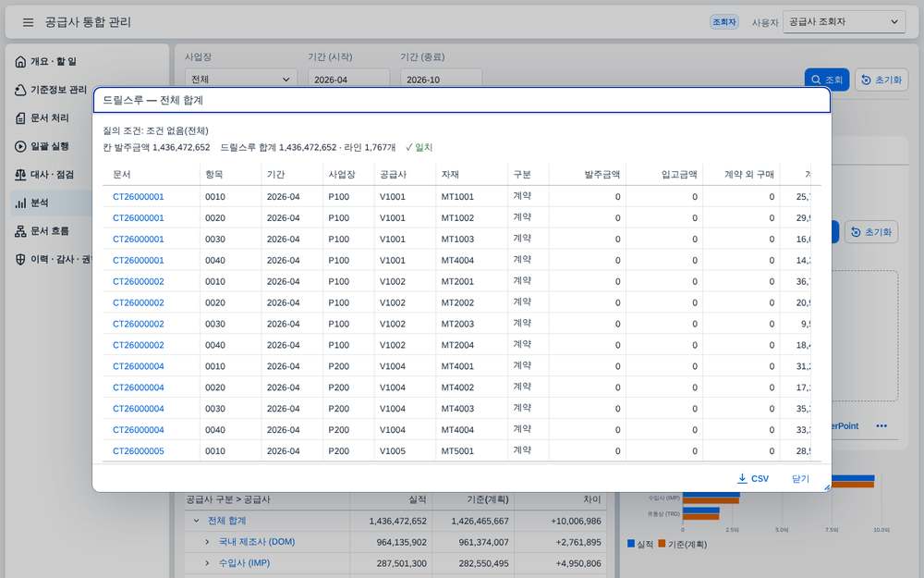Open document CT26000004 item 0030 link
This screenshot has width=924, height=578.
point(139,410)
